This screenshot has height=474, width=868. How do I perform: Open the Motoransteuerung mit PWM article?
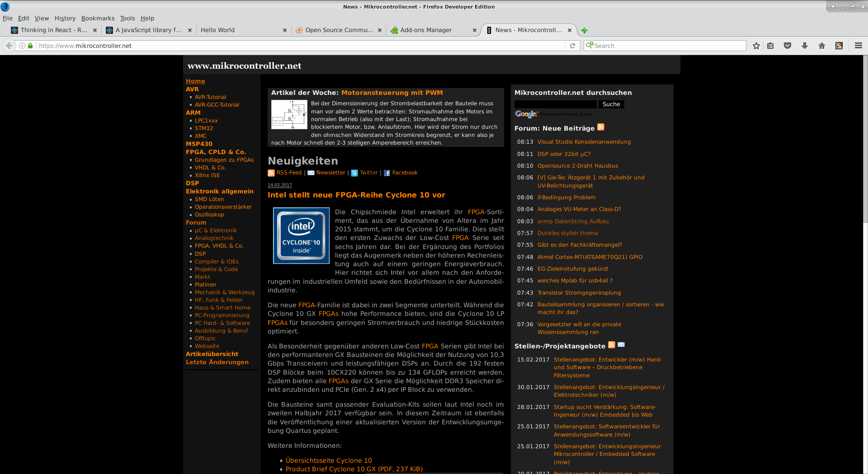coord(392,93)
